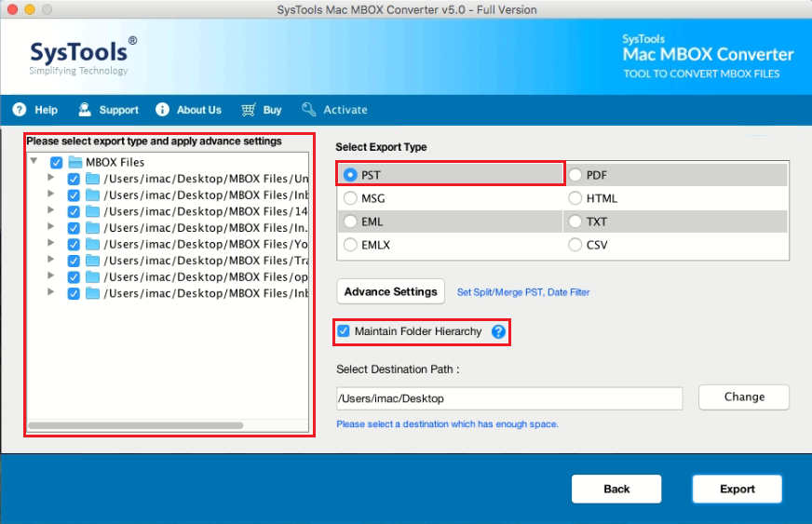812x524 pixels.
Task: Expand the tree row whose path ends in Yo
Action: [50, 243]
